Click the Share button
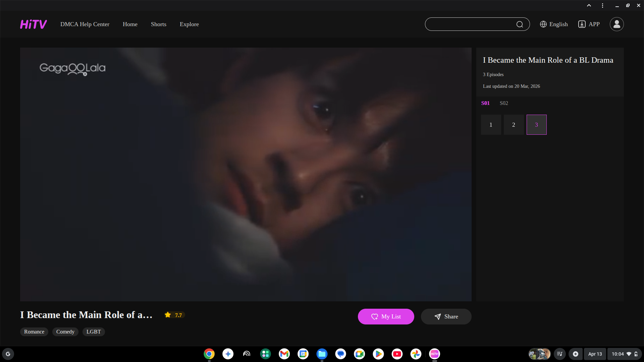The image size is (644, 362). [446, 316]
